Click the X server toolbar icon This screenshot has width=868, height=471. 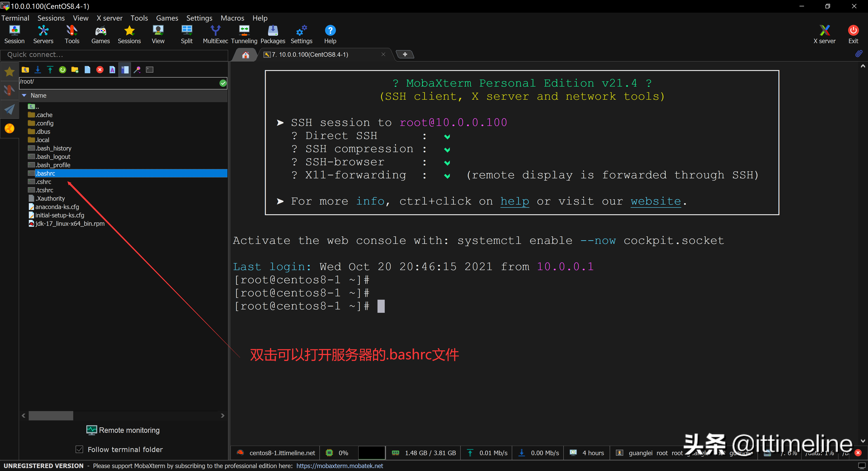pos(824,34)
